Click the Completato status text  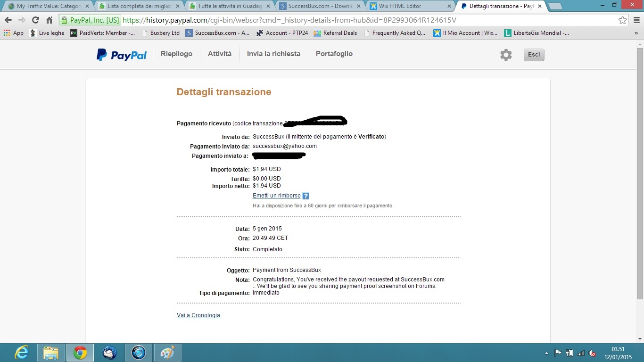click(267, 249)
